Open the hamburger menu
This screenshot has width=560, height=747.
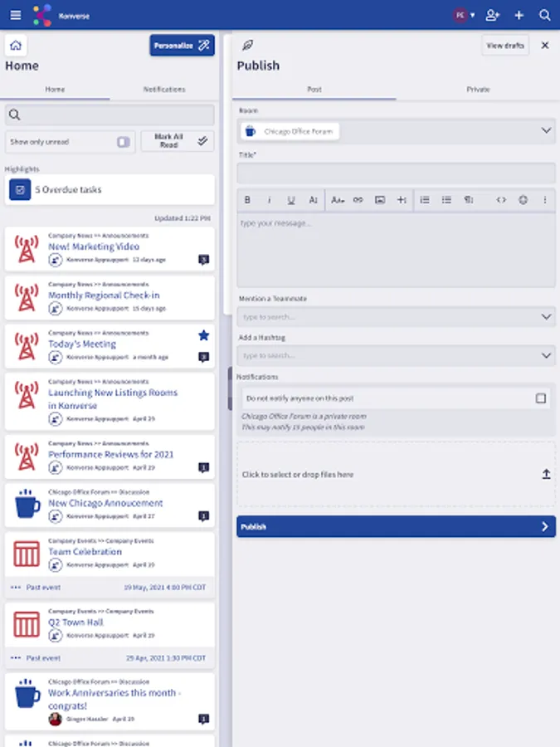click(16, 15)
